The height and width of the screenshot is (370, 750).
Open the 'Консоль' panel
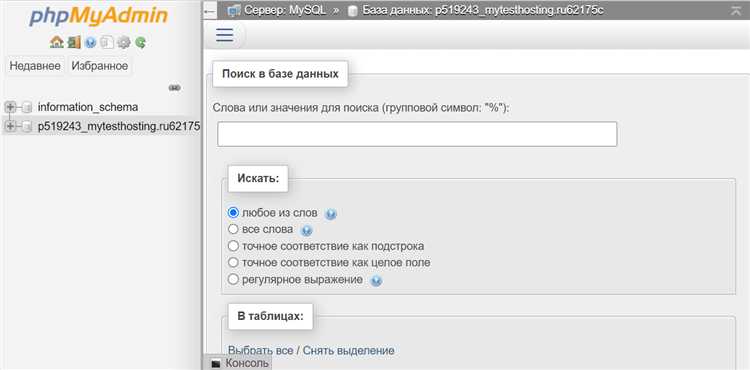(x=247, y=363)
